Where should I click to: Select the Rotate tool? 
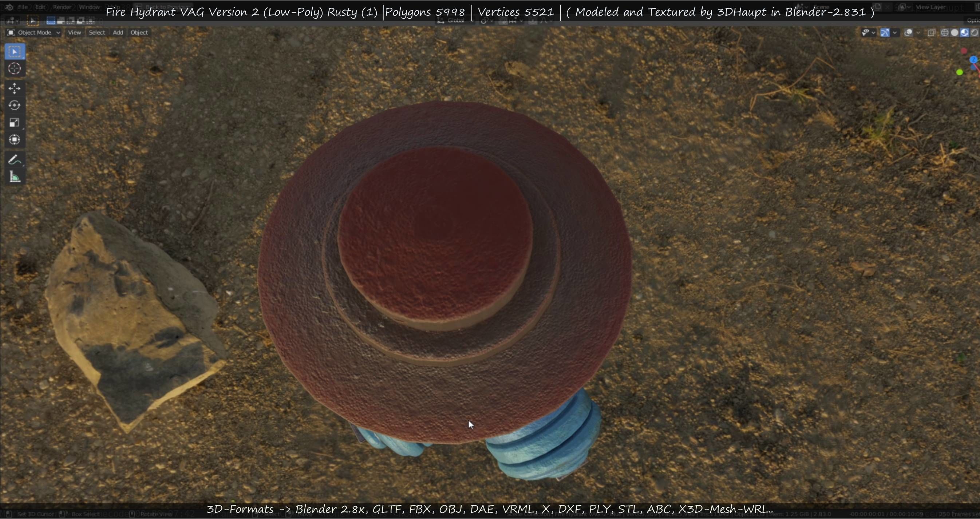pos(15,105)
